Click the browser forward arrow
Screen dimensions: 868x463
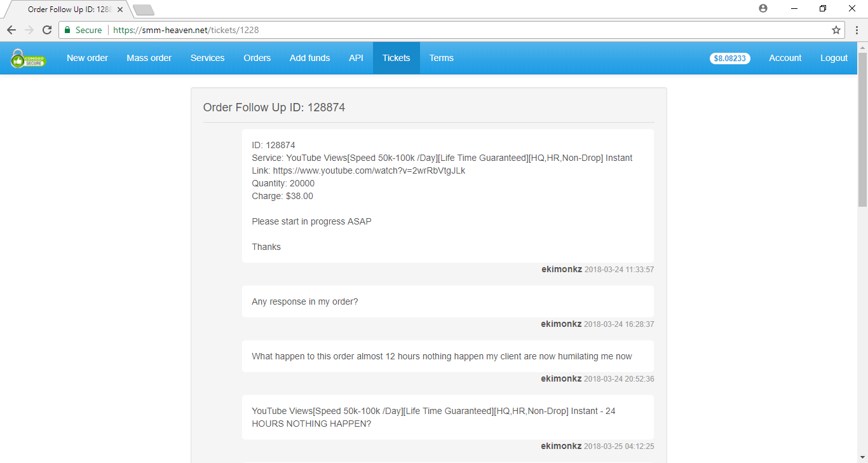(29, 30)
